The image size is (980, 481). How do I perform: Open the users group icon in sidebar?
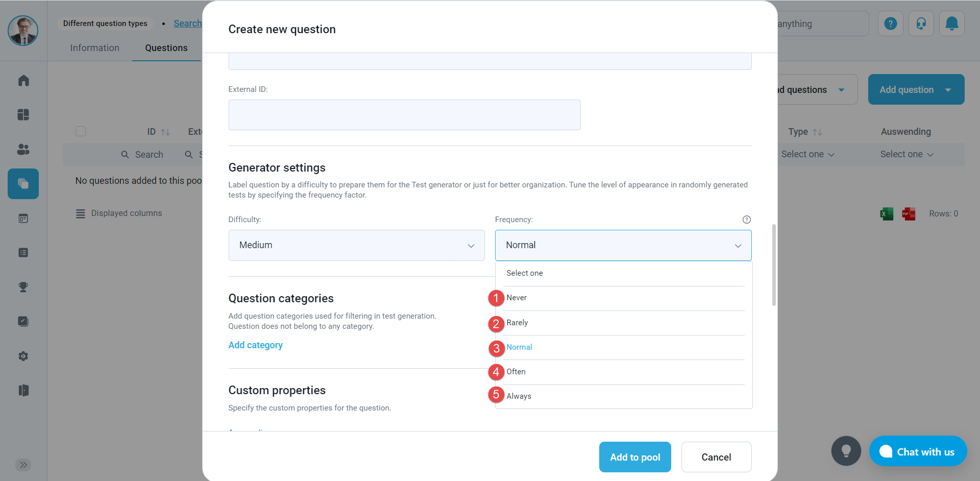(23, 149)
